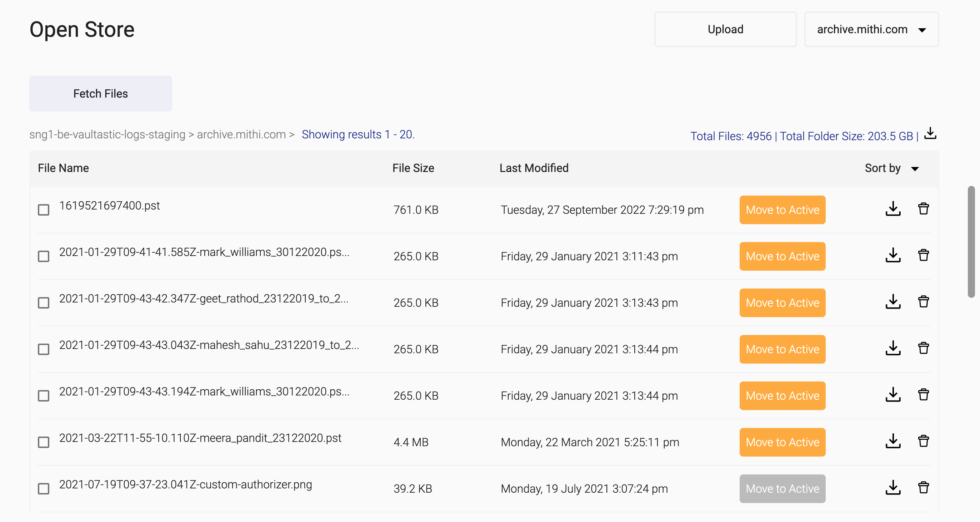Go to the sng1-be-vaultastic-logs-staging breadcrumb
The image size is (980, 522).
(107, 134)
